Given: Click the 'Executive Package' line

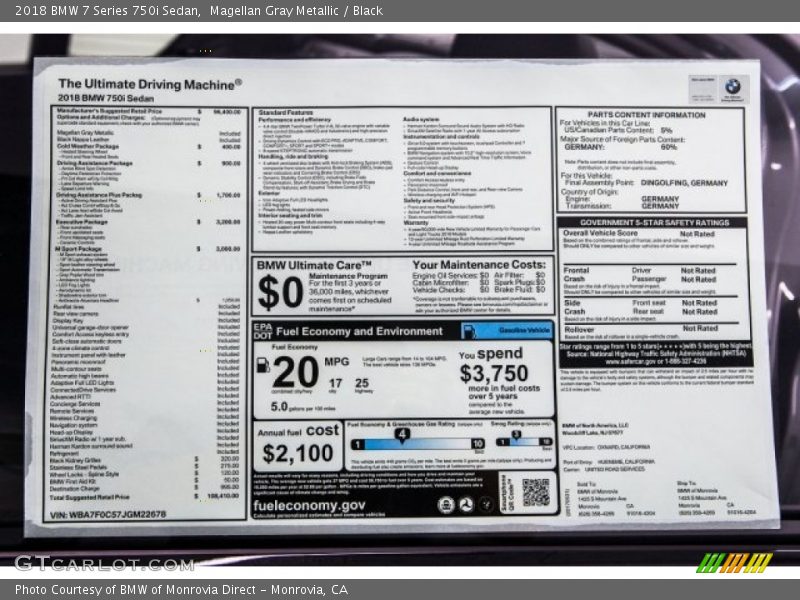Looking at the screenshot, I should tap(148, 222).
